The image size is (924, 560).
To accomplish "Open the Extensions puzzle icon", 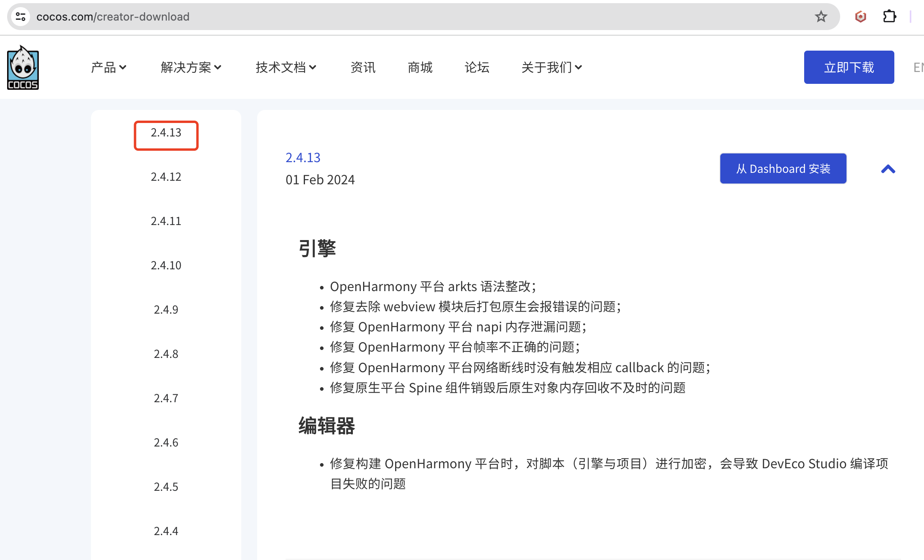I will (889, 17).
